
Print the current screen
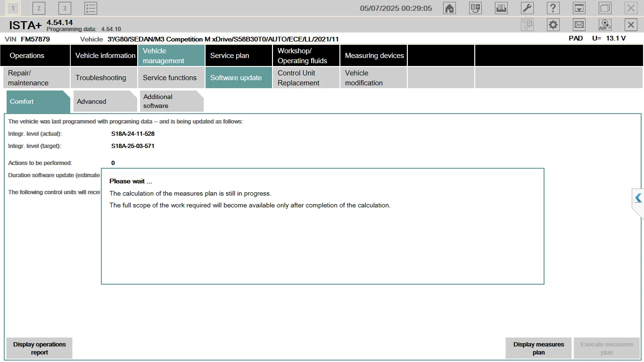[501, 8]
